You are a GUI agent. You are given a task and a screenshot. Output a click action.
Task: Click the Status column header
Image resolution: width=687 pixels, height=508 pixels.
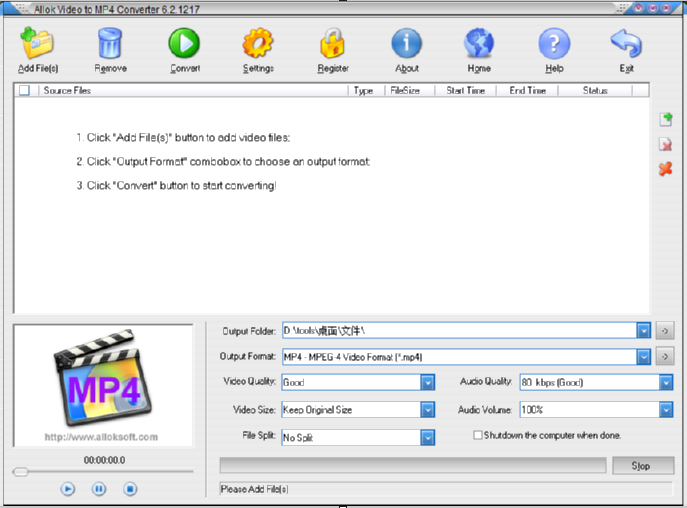[x=595, y=90]
